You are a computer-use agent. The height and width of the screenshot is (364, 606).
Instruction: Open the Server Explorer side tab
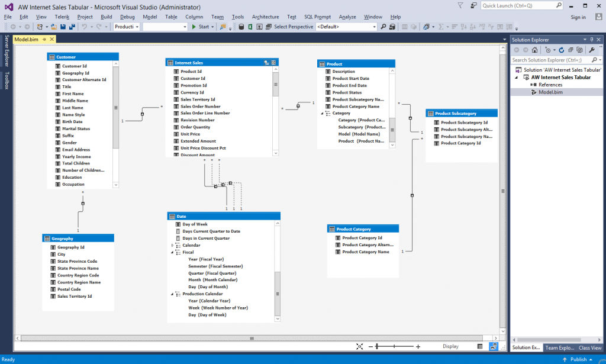coord(7,51)
